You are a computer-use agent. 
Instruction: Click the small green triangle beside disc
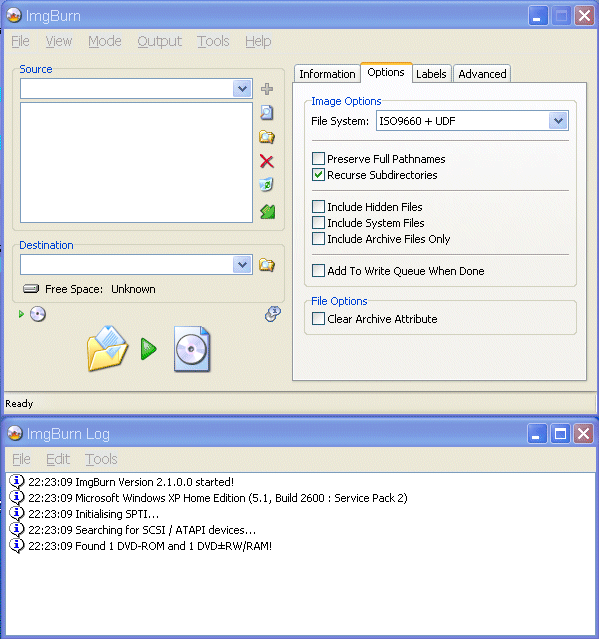pyautogui.click(x=21, y=314)
